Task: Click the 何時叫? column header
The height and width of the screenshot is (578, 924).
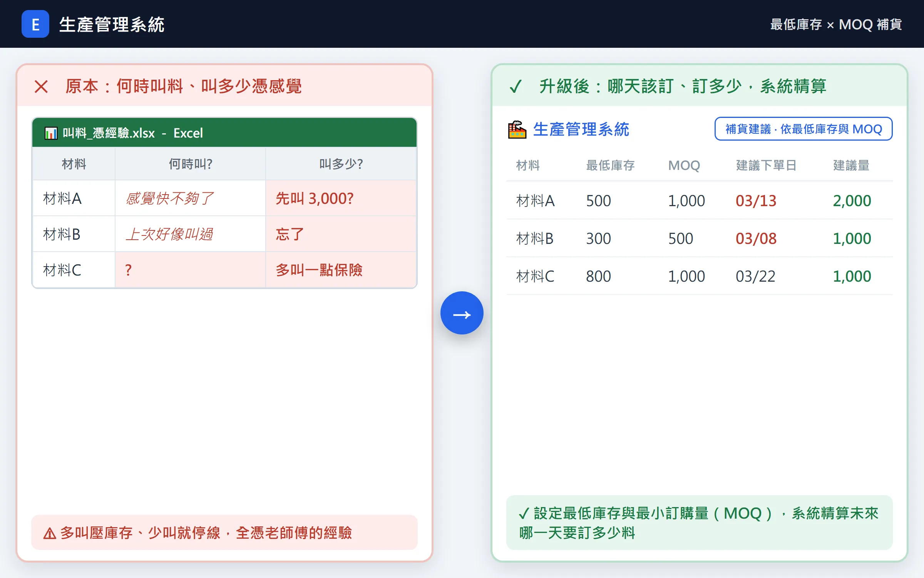Action: coord(191,164)
